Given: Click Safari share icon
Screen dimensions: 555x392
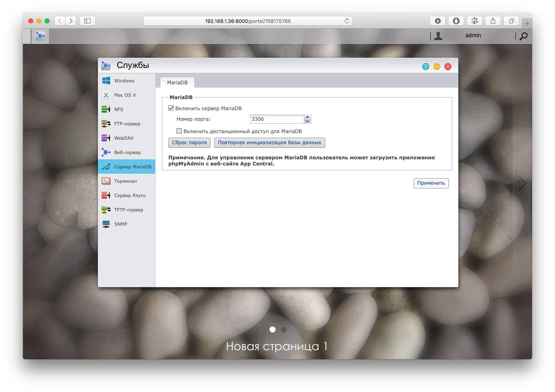Looking at the screenshot, I should (x=493, y=21).
